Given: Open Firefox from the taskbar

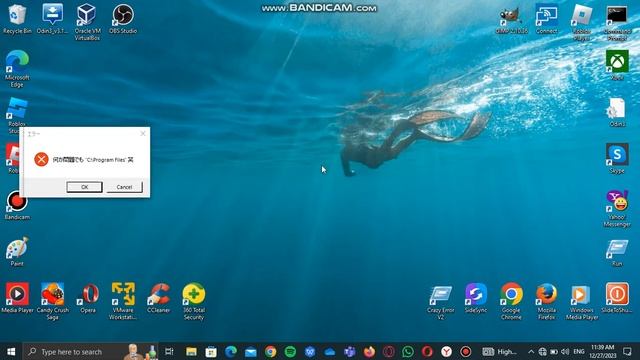Looking at the screenshot, I should pos(369,351).
